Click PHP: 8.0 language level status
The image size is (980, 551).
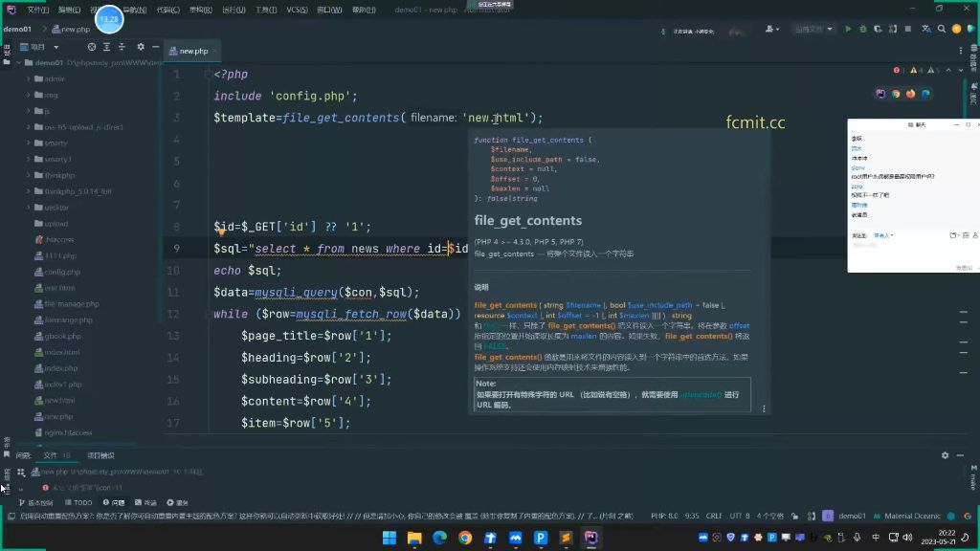tap(664, 516)
